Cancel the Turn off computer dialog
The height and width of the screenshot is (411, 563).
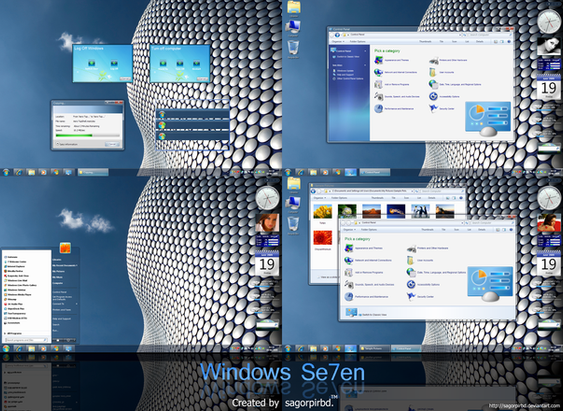pos(203,78)
